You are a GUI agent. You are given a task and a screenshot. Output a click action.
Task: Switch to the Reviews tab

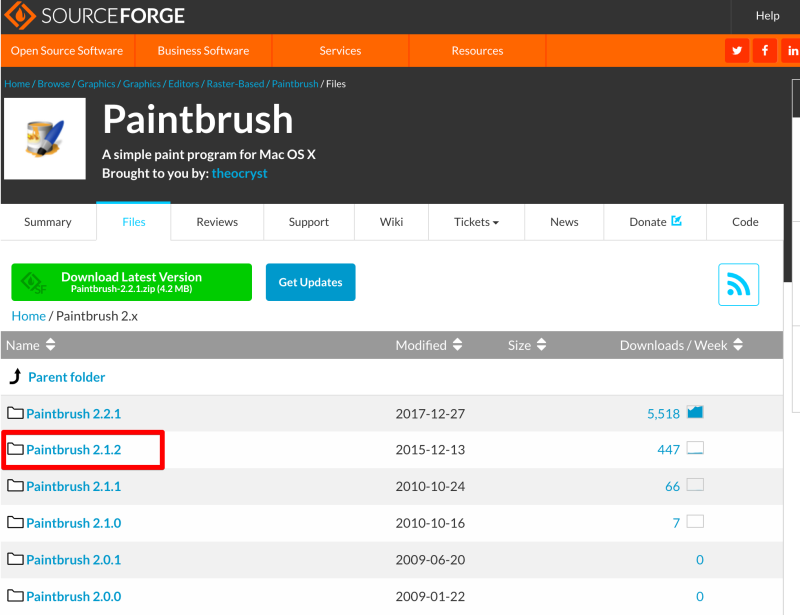pos(217,222)
